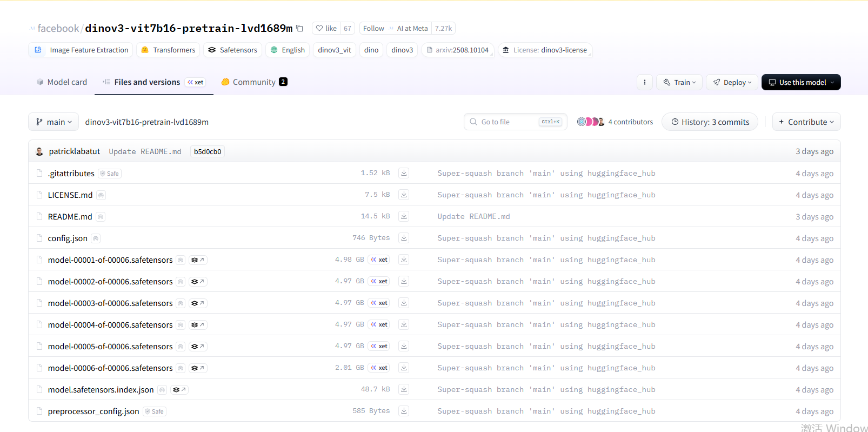
Task: Open the Community tab
Action: point(254,82)
